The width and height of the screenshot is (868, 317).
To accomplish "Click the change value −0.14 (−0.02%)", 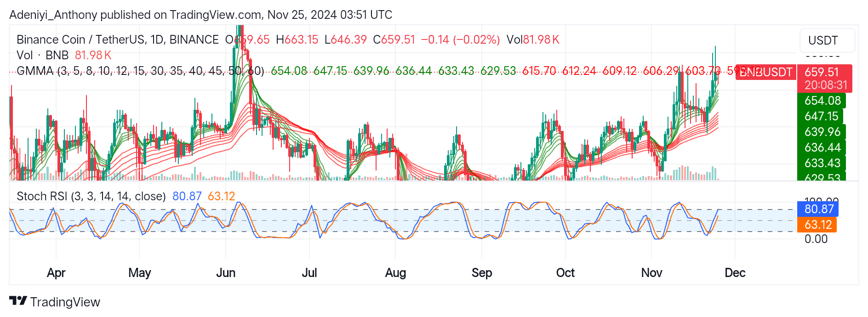I will (x=460, y=40).
